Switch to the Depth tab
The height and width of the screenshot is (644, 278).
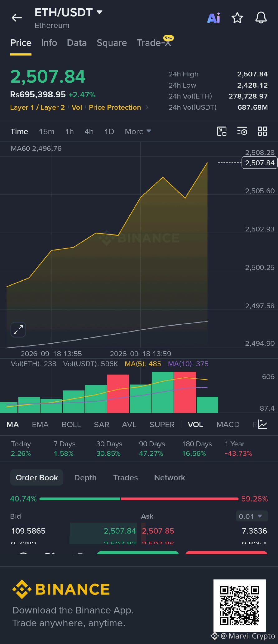(85, 477)
